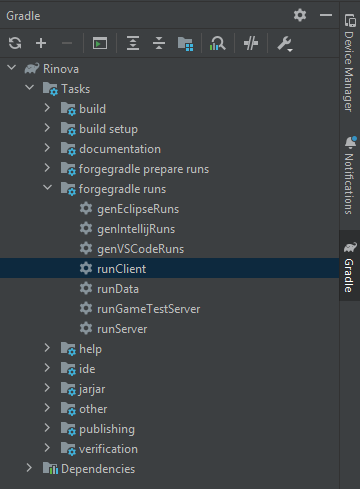Expand the ide task group
360x489 pixels.
[x=47, y=368]
